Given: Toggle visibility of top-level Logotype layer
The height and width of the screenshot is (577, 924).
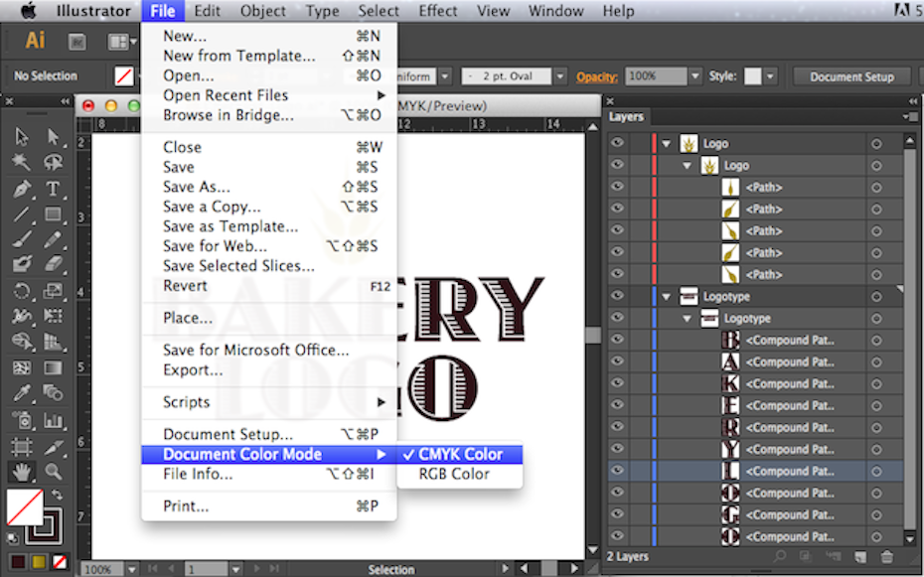Looking at the screenshot, I should pos(618,297).
